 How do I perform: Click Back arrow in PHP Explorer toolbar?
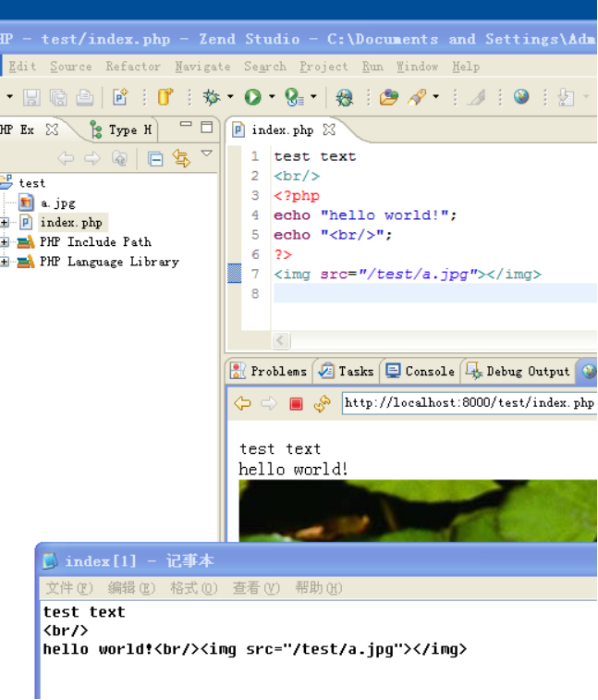tap(66, 158)
